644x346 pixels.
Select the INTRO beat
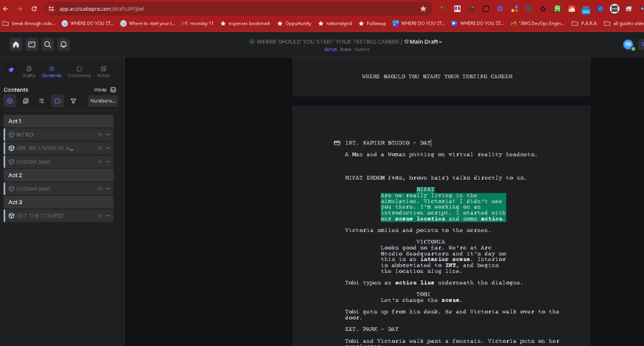tap(59, 135)
